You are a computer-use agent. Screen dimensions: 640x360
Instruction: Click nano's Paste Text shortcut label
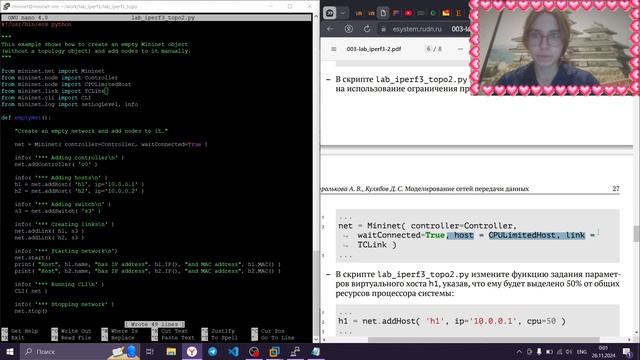(x=178, y=338)
